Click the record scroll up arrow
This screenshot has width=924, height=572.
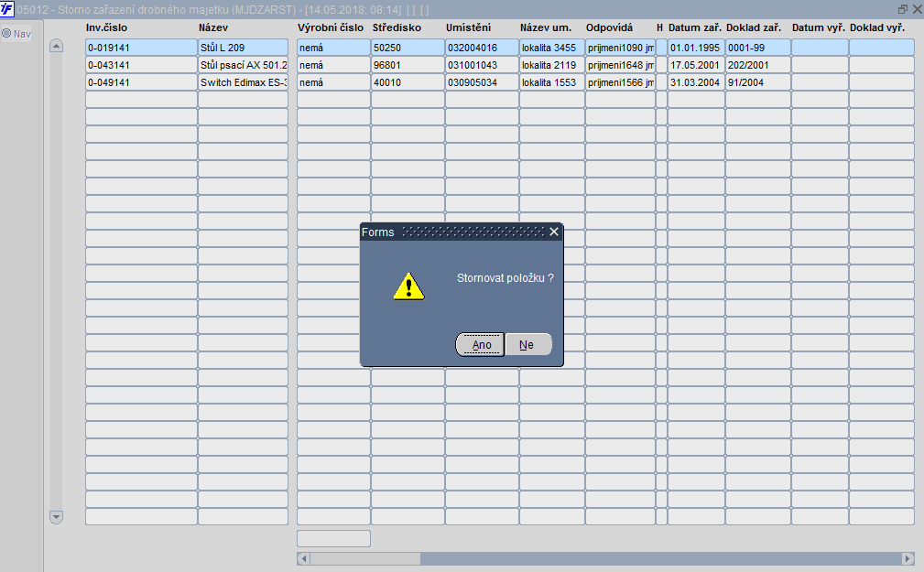coord(56,46)
